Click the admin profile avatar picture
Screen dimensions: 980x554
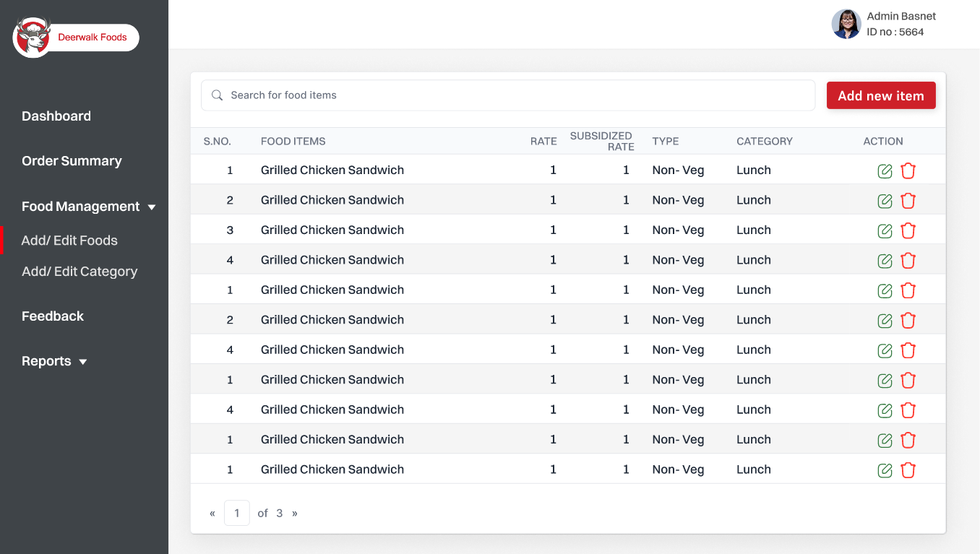846,24
